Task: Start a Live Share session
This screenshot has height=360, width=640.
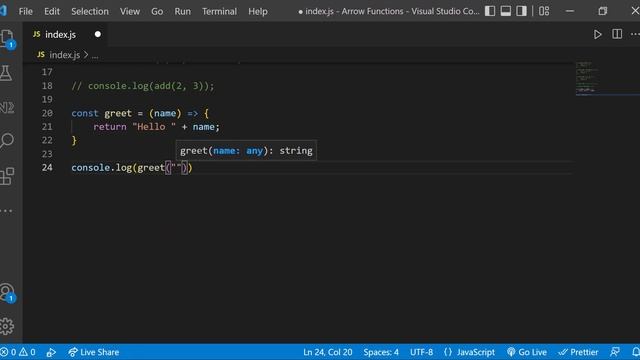Action: (x=94, y=352)
